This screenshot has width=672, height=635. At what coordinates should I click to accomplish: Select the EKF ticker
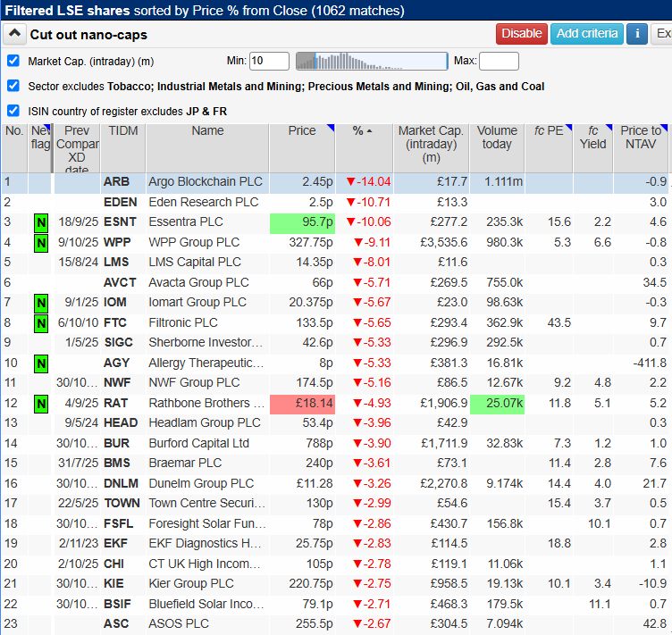[115, 543]
